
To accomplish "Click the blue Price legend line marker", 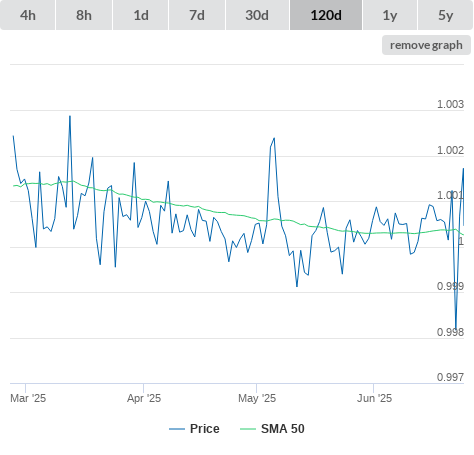I will [x=177, y=429].
